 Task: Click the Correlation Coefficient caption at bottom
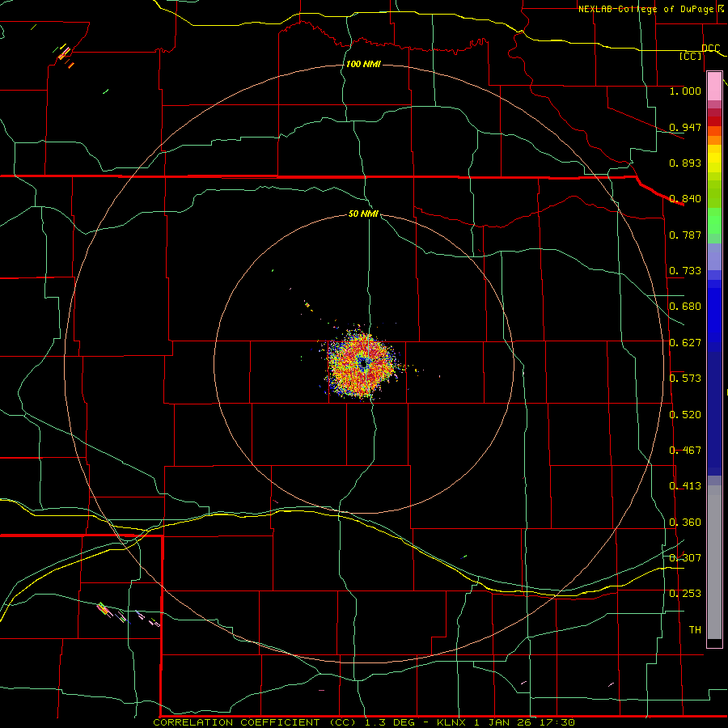363,722
